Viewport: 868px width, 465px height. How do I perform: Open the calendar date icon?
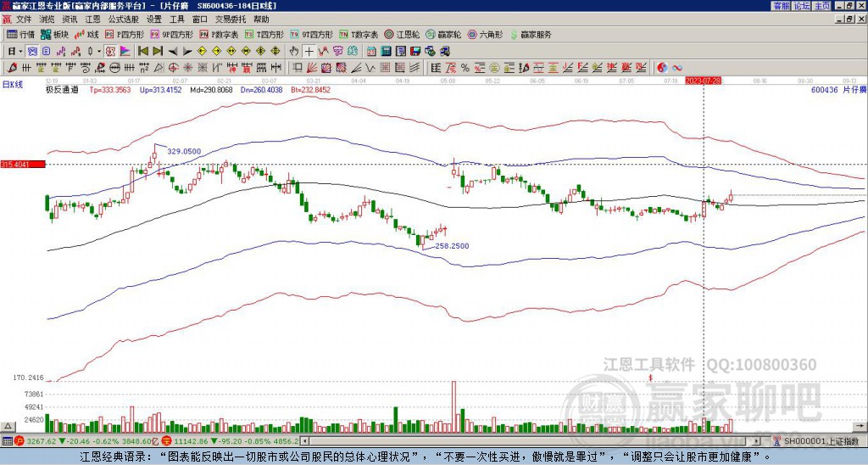tap(371, 52)
